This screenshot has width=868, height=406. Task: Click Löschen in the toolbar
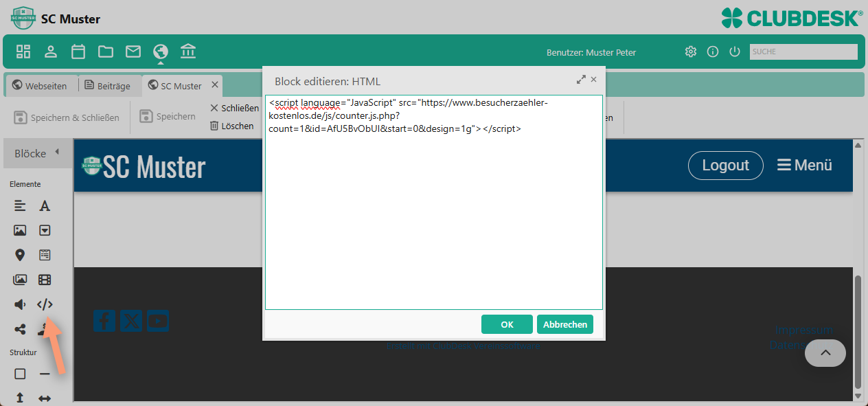[232, 126]
